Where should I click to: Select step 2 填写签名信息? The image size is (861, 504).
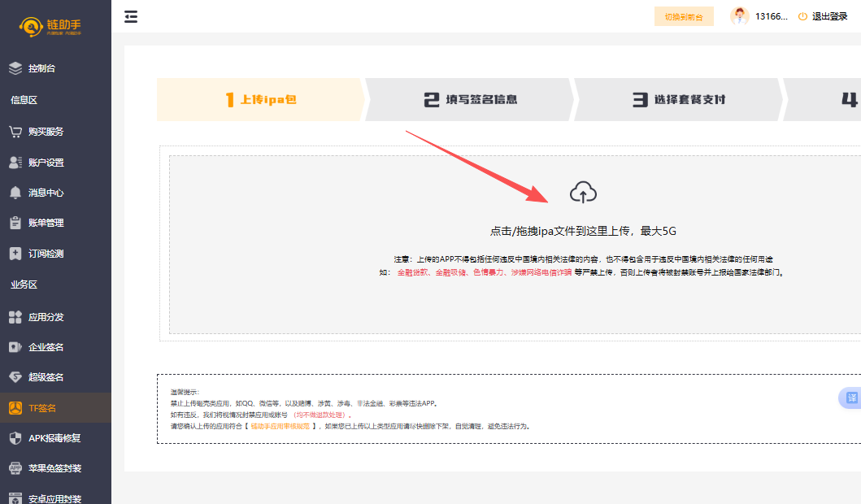tap(470, 100)
